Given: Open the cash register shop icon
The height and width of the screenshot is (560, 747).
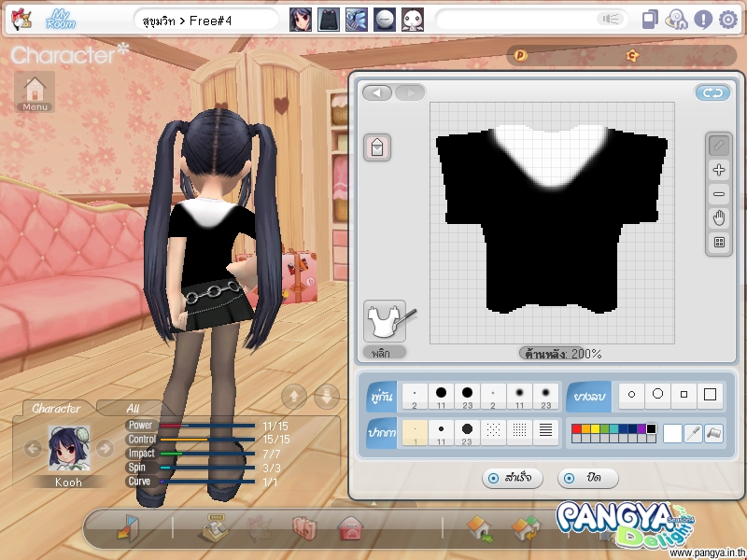Looking at the screenshot, I should (214, 528).
